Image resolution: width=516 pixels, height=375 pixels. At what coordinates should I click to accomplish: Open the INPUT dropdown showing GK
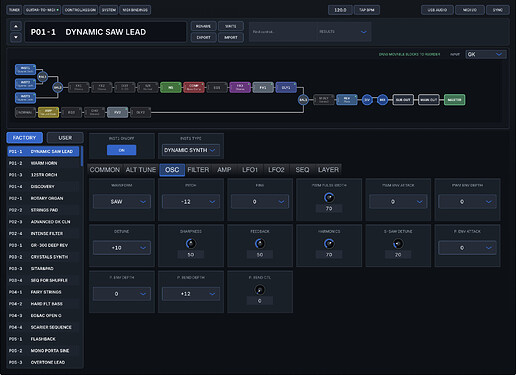click(486, 54)
